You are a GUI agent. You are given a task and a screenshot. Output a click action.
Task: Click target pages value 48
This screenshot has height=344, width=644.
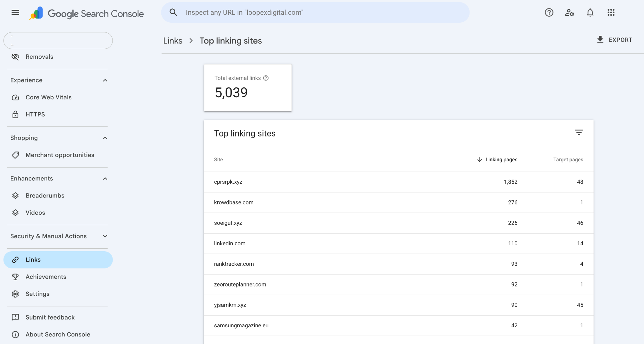tap(580, 182)
